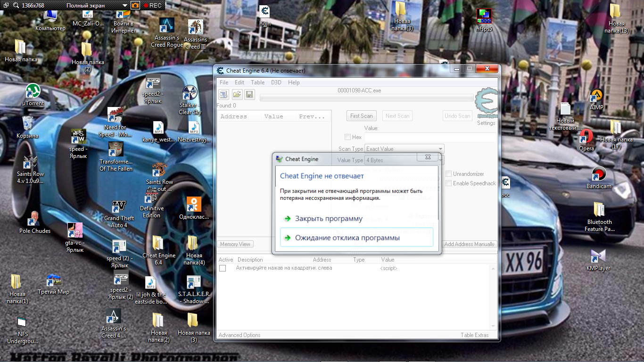Open the Корзина recycle bin icon
Viewport: 644px width, 362px height.
click(27, 127)
